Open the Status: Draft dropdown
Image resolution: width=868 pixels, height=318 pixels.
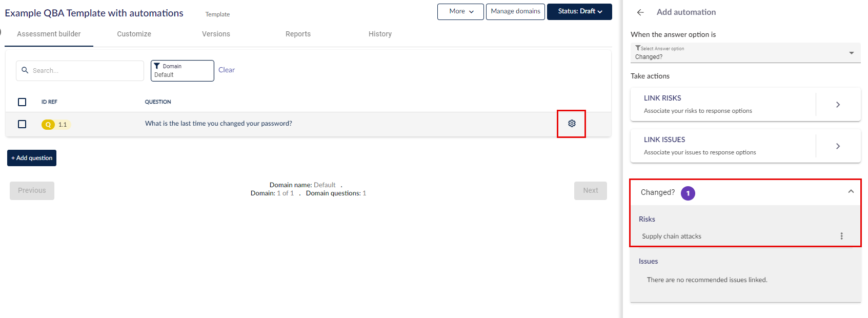click(579, 12)
